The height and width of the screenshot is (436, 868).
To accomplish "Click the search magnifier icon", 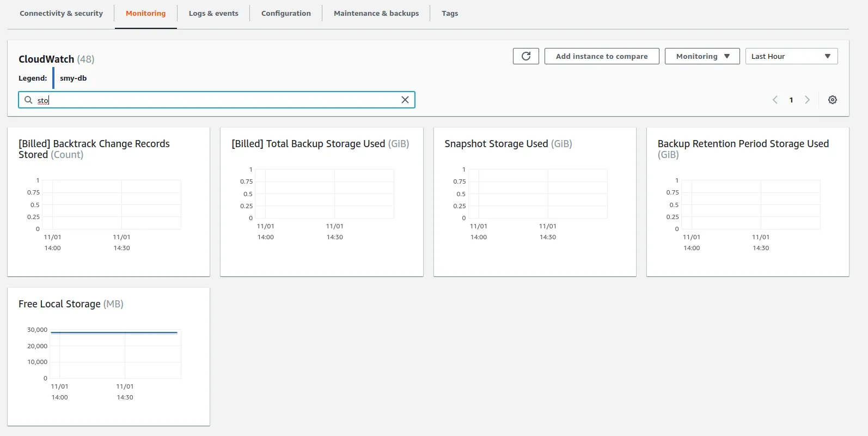I will [28, 100].
